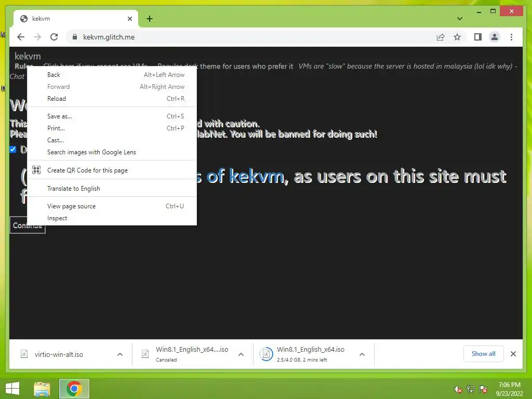Select Back in the context menu
Viewport: 532px width, 399px height.
tap(112, 75)
